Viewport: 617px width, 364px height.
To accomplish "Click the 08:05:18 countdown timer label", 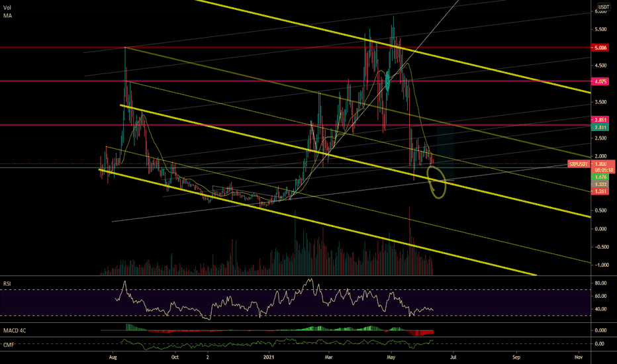I will 604,170.
